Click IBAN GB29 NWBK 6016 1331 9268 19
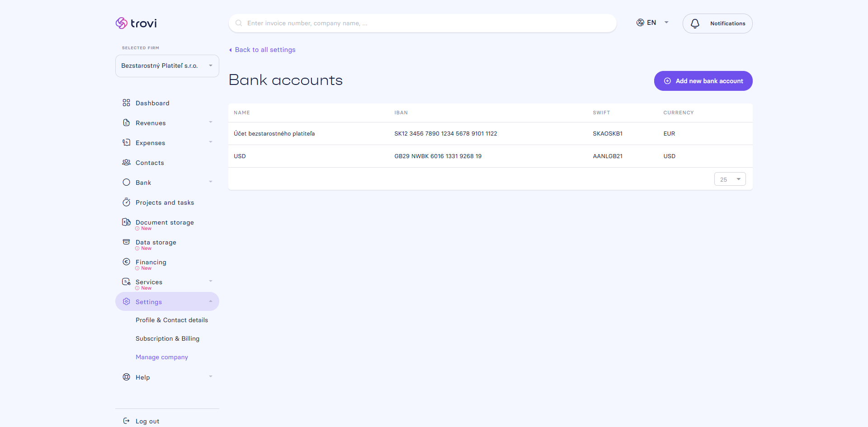The height and width of the screenshot is (427, 868). pos(438,156)
